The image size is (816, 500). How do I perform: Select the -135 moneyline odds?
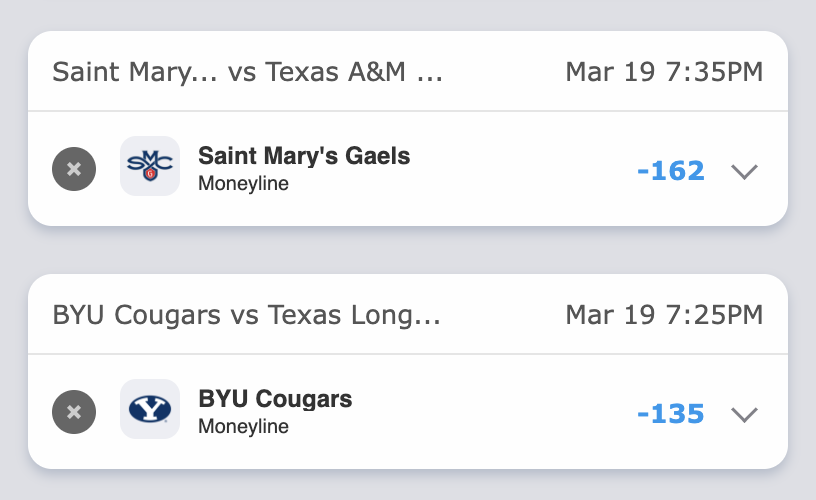[x=670, y=413]
